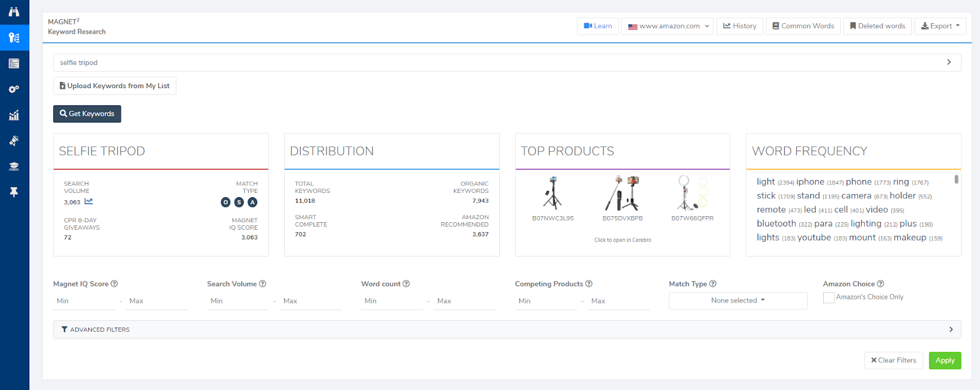Click Amazon Recommended value 3,637
This screenshot has width=980, height=390.
(480, 234)
